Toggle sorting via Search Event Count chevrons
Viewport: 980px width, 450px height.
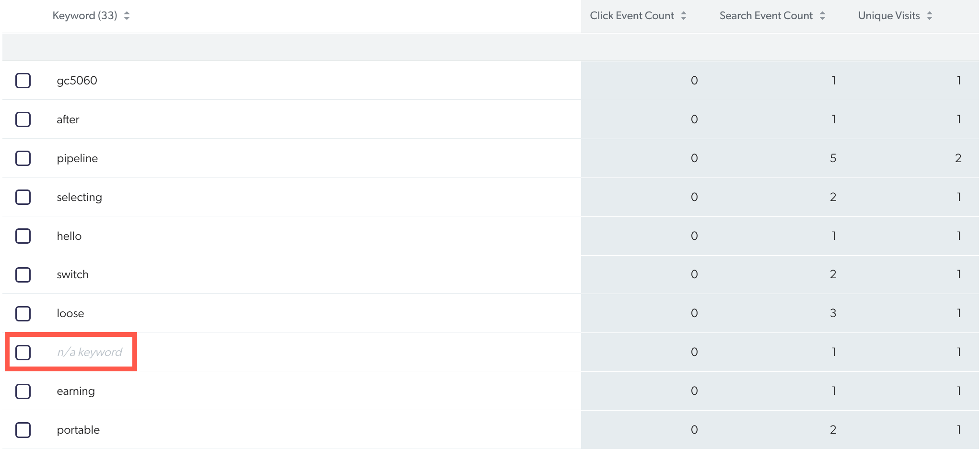pyautogui.click(x=823, y=15)
